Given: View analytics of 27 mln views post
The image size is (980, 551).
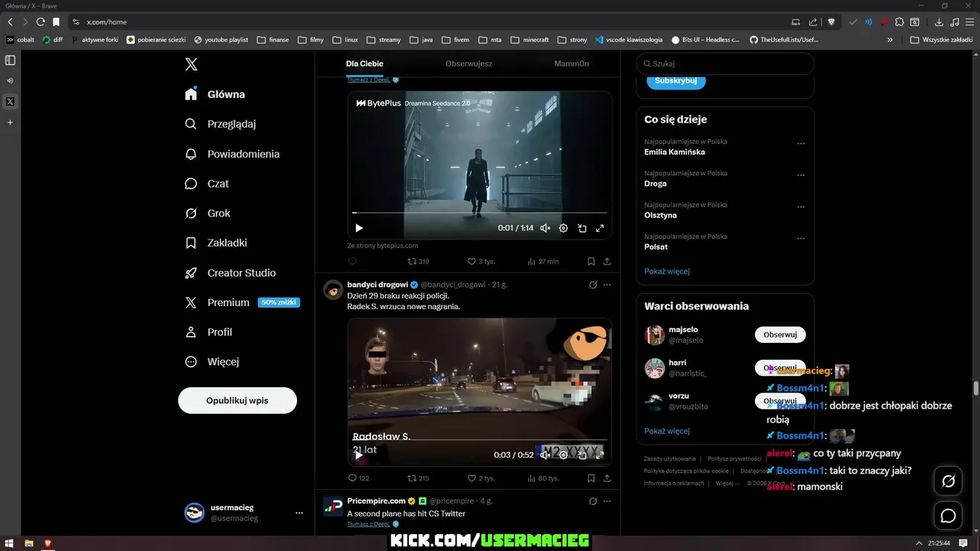Looking at the screenshot, I should click(x=543, y=262).
